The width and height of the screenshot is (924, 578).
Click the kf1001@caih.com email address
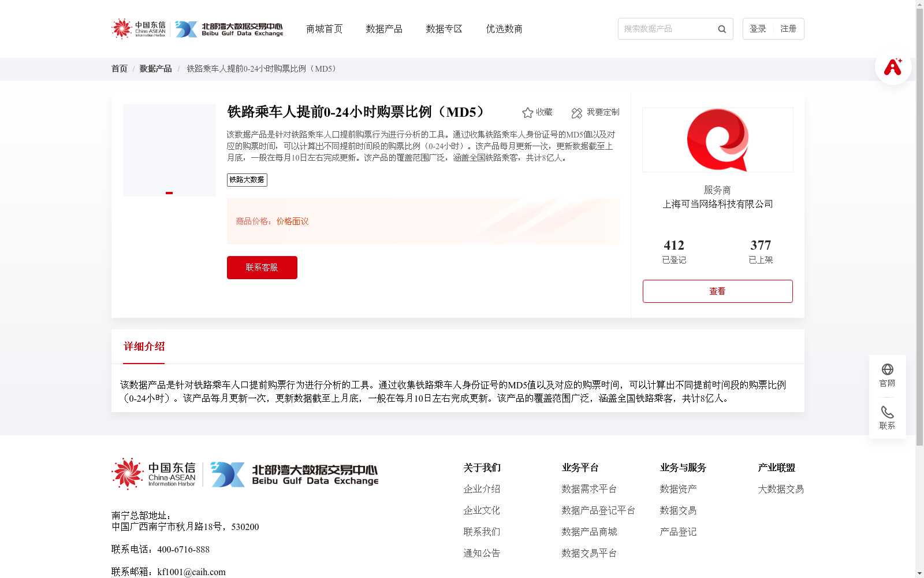pos(191,572)
